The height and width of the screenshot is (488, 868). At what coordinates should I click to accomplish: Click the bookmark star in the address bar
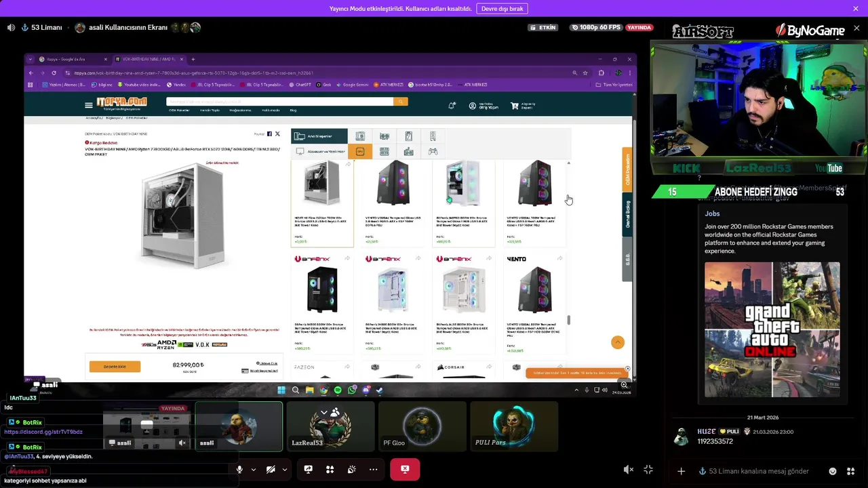[585, 73]
